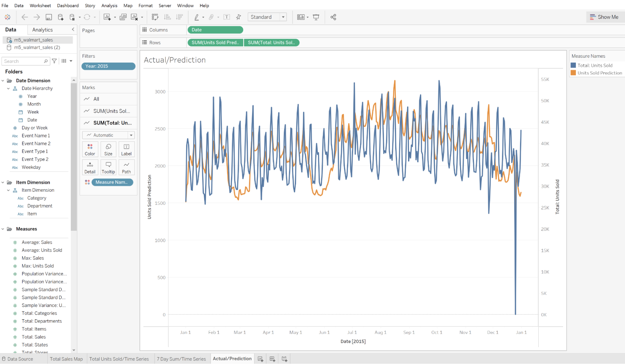Click the New Dashboard icon in bottom tabs
This screenshot has height=364, width=625.
pos(272,359)
